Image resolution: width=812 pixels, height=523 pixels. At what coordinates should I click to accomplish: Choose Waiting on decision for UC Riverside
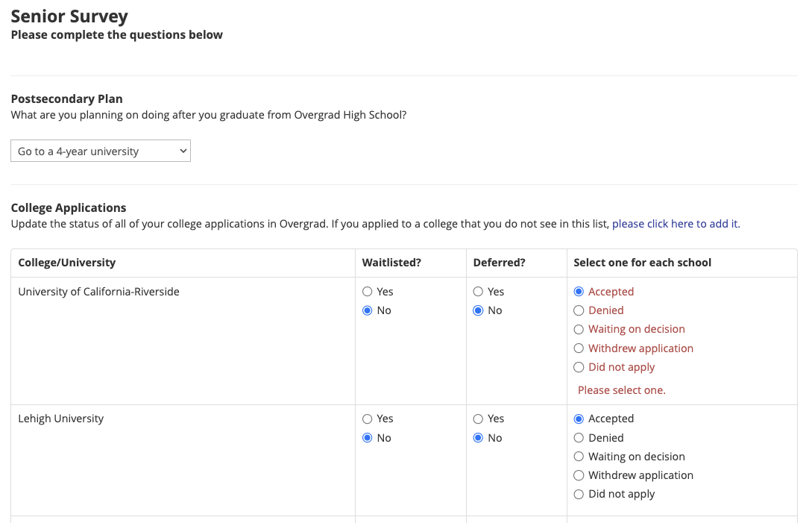coord(579,329)
